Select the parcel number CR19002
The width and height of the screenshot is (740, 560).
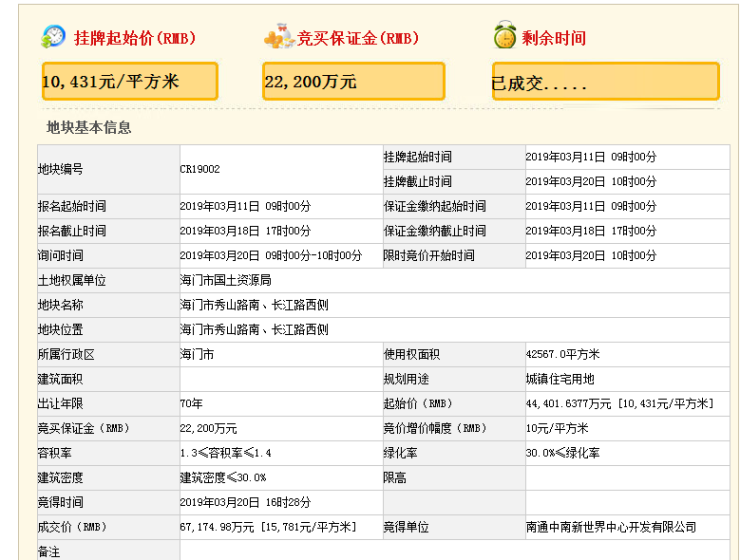pos(200,169)
